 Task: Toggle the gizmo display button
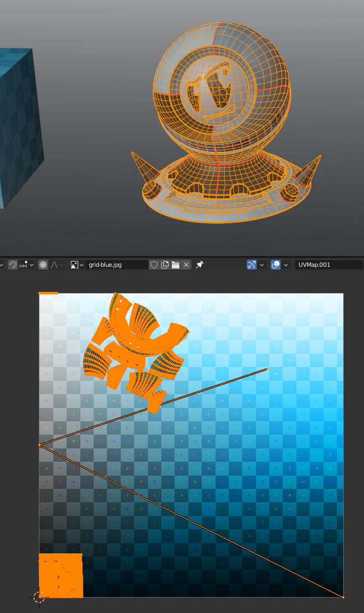click(x=252, y=265)
